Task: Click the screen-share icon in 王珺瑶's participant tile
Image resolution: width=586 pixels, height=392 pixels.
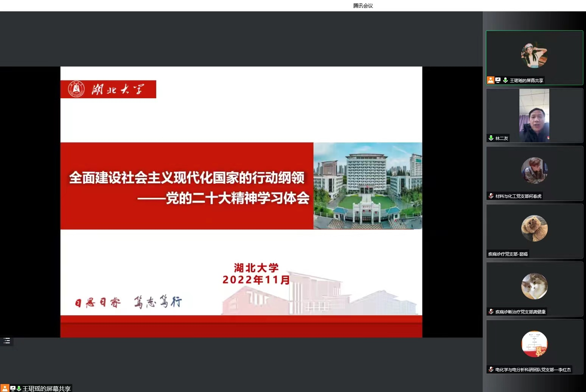Action: (x=498, y=80)
